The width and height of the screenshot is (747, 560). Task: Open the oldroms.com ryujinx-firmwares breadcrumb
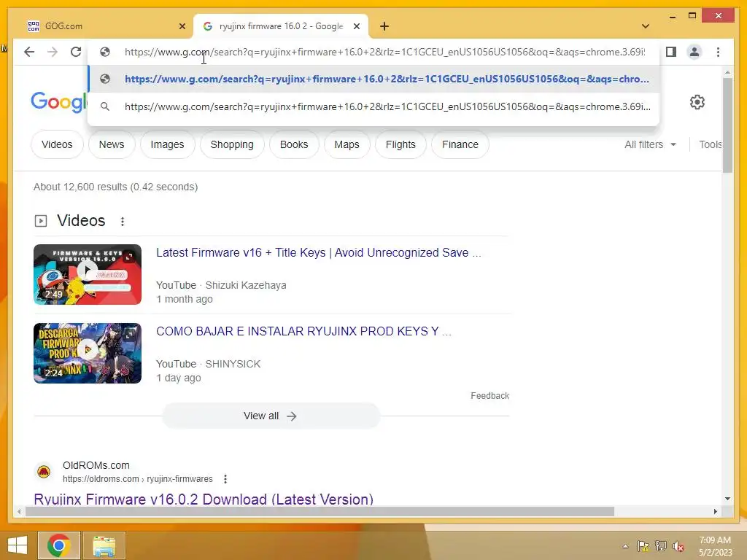[138, 479]
